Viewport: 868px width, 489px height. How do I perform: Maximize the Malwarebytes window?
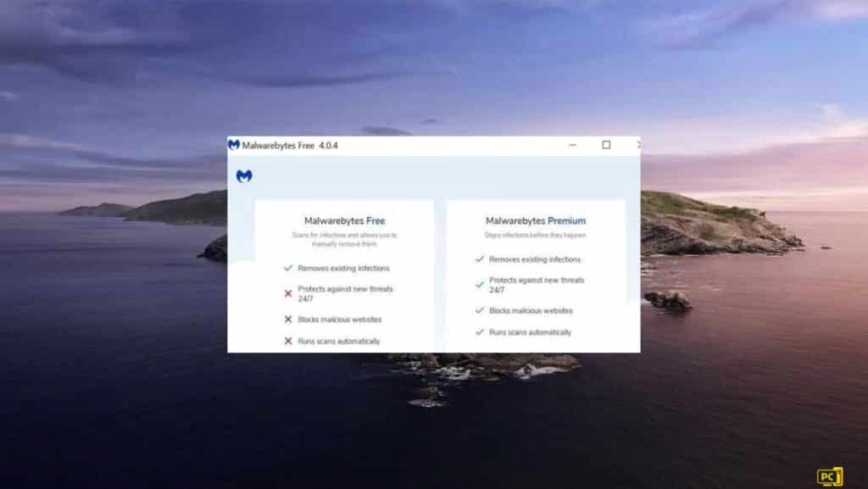606,145
